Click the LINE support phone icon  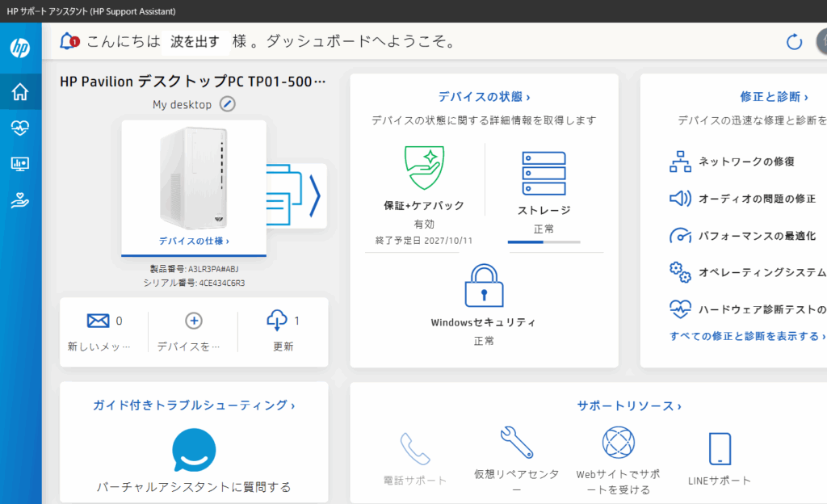click(720, 448)
